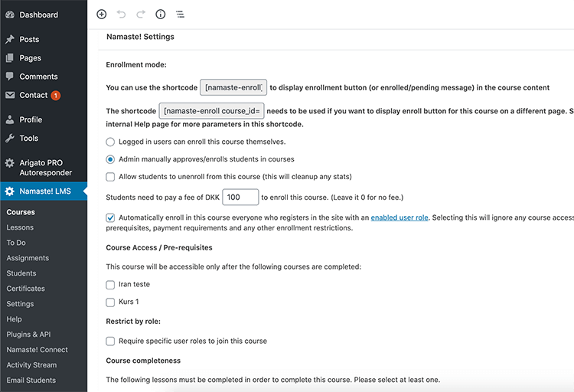This screenshot has height=392, width=574.
Task: Click the [namaste-enroll] shortcode field
Action: coord(233,87)
